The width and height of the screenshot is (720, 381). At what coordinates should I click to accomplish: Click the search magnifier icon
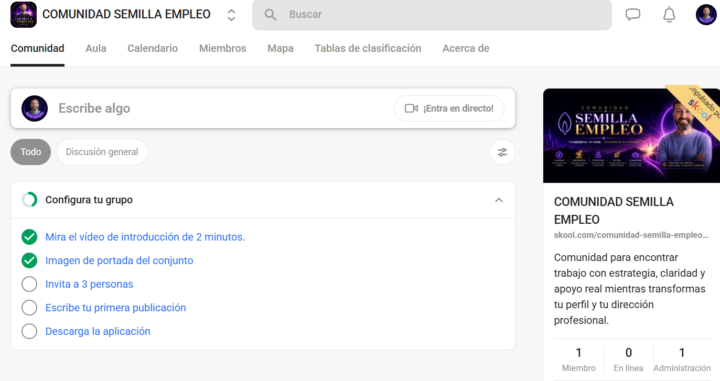(x=270, y=15)
